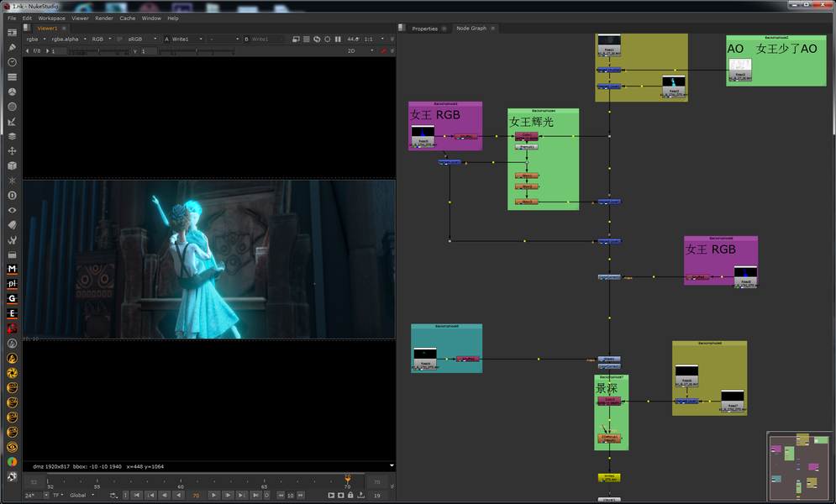Click the orange frame 70 playhead marker
This screenshot has height=504, width=836.
click(x=348, y=479)
